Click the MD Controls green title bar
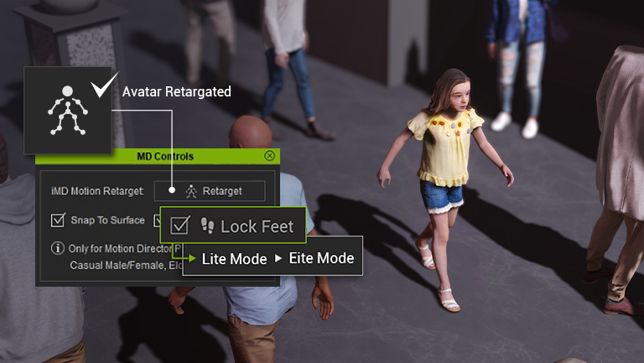 (159, 156)
